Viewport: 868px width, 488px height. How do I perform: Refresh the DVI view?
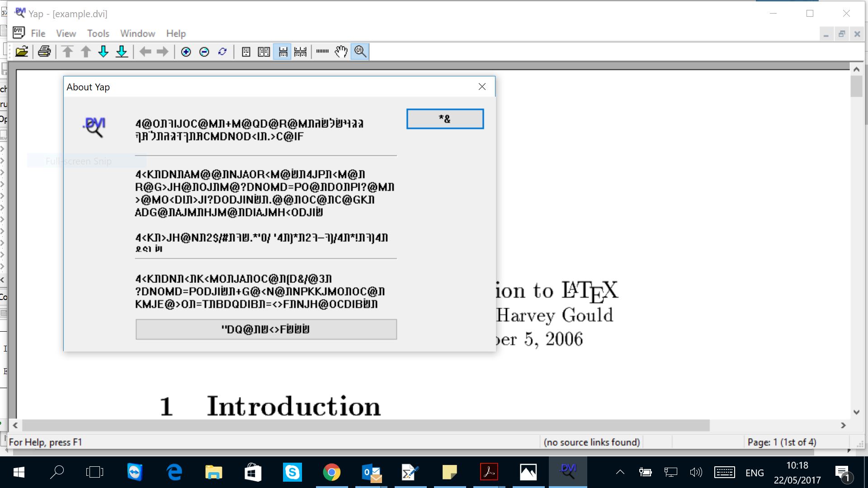click(x=222, y=52)
